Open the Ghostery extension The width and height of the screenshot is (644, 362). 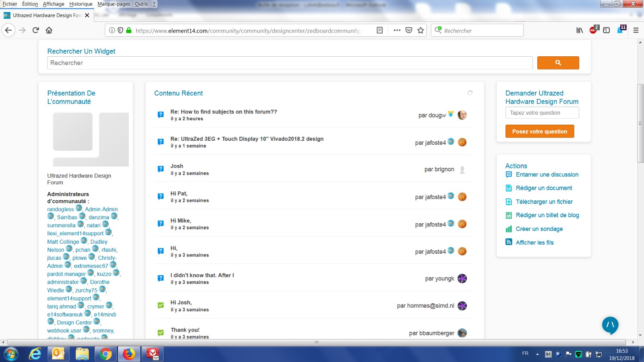pos(621,29)
